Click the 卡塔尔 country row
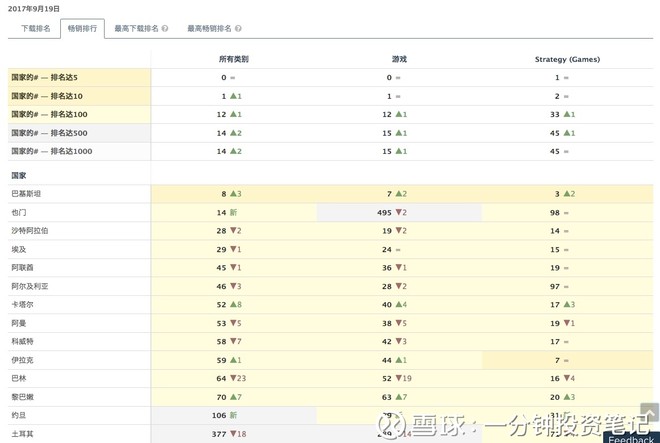 (x=330, y=304)
